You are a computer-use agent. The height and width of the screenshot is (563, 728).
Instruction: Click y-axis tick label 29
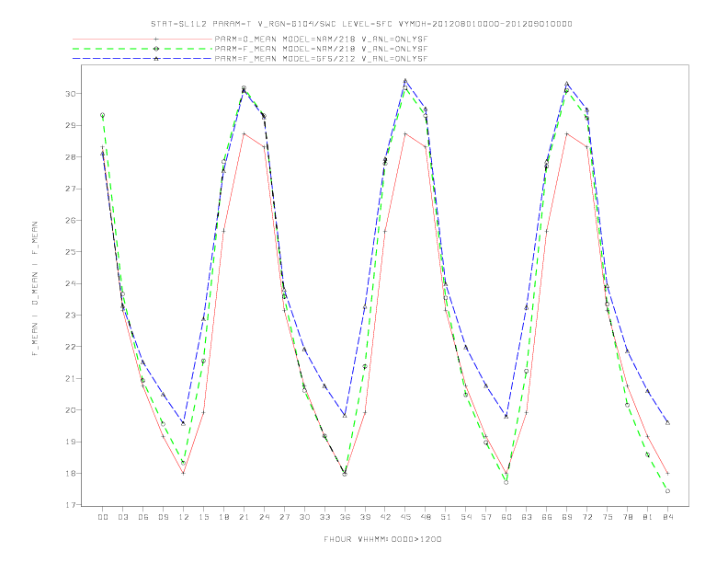(x=71, y=125)
